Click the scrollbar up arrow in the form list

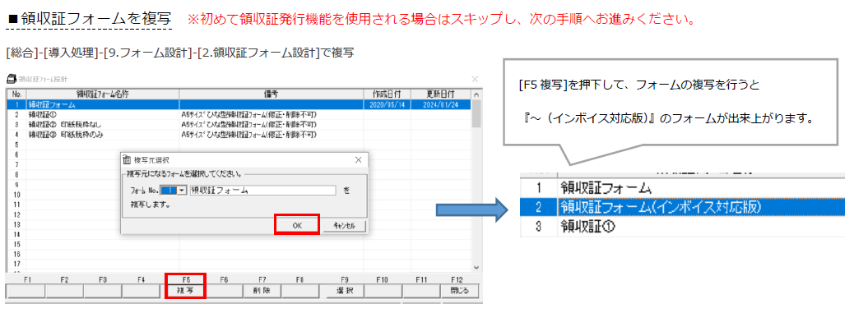point(476,94)
